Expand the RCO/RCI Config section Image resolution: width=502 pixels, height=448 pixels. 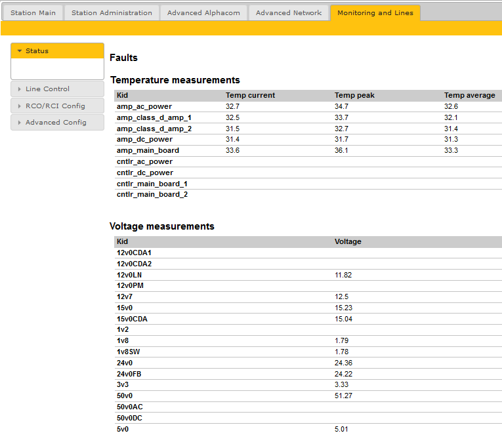click(57, 106)
